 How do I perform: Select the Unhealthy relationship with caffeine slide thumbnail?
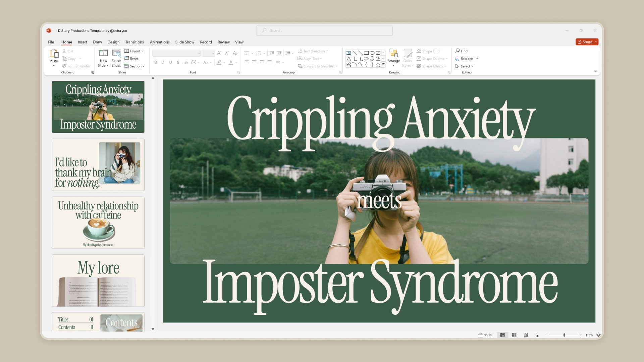tap(98, 223)
